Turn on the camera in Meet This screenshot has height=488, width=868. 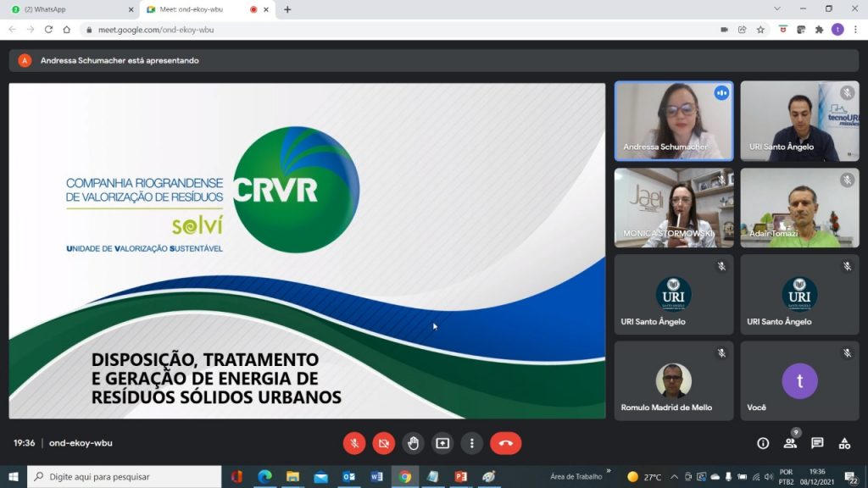coord(384,443)
